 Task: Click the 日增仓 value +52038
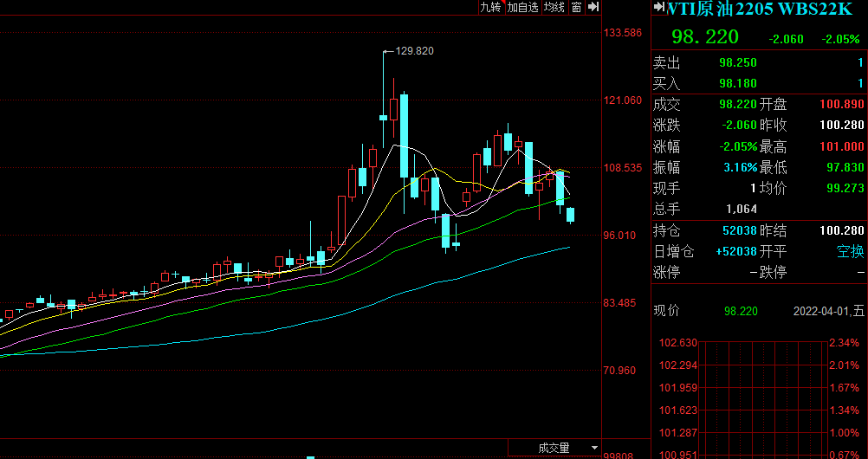tap(737, 251)
